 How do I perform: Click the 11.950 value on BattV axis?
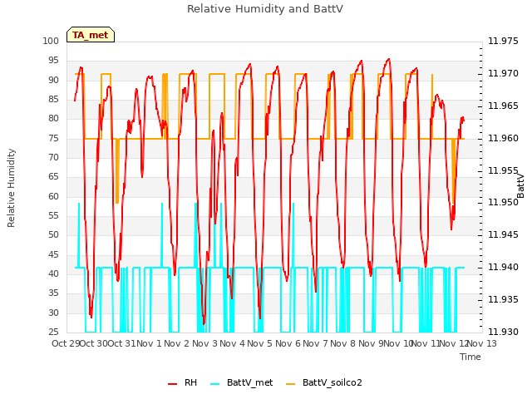[503, 203]
